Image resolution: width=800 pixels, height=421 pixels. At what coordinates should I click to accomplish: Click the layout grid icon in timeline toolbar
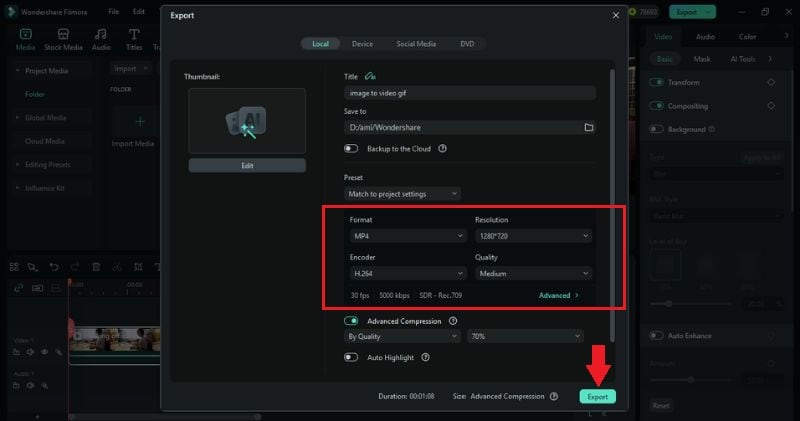[x=14, y=267]
